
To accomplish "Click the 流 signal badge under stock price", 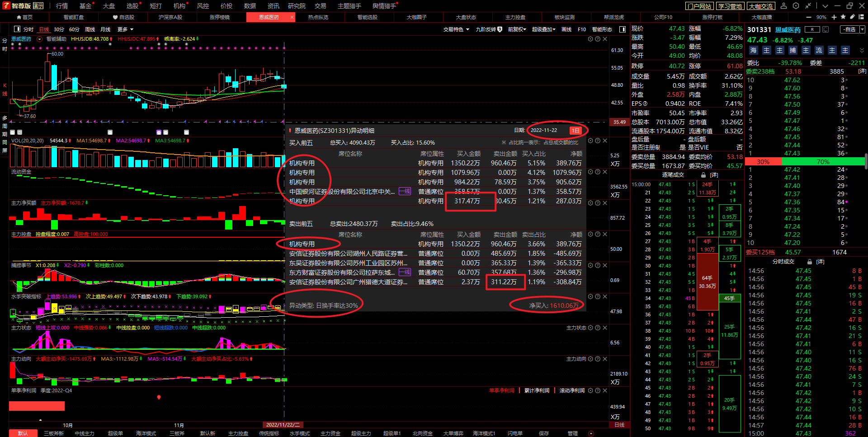I will [819, 51].
